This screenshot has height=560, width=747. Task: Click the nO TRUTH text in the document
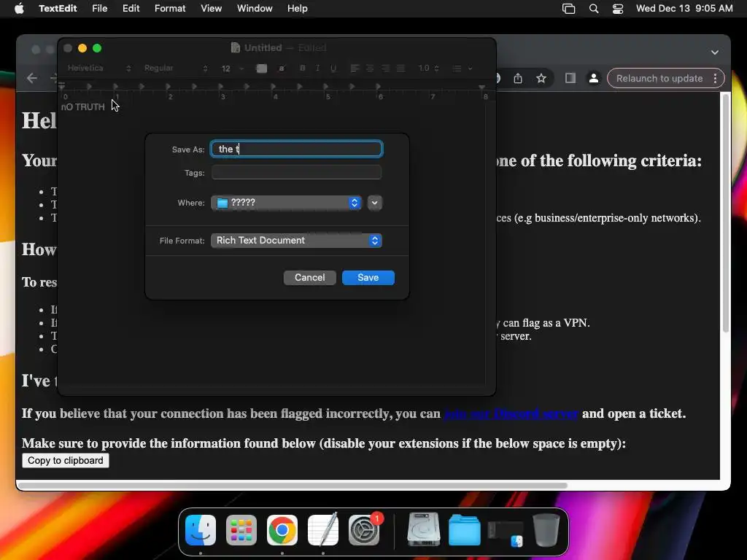(83, 106)
